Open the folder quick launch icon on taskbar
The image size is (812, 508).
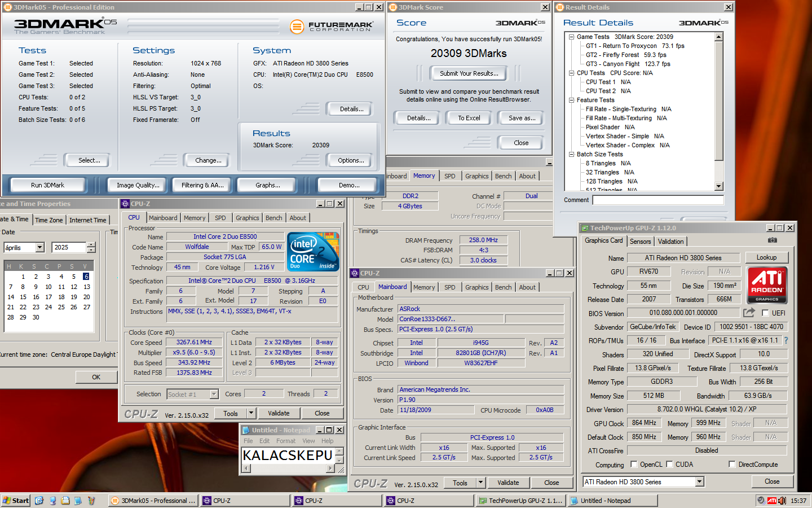tap(65, 501)
